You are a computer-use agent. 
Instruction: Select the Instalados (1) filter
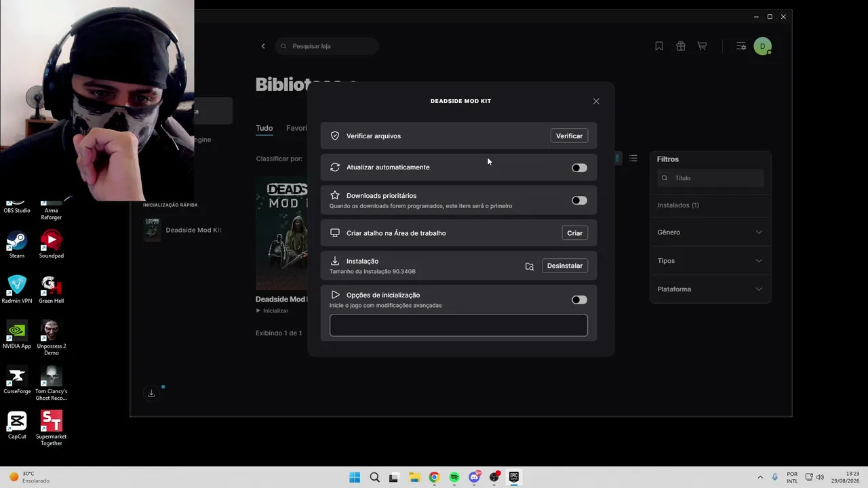coord(678,205)
